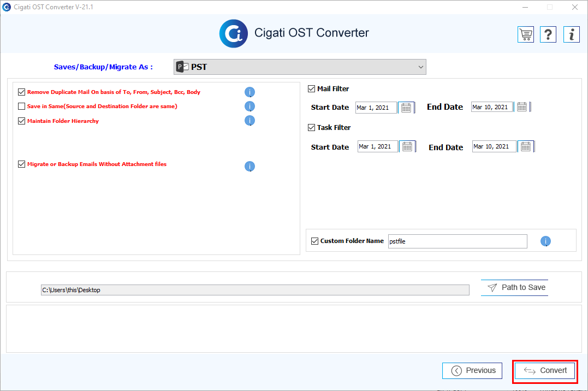
Task: Click the Cigati OST Converter heading text
Action: (312, 33)
